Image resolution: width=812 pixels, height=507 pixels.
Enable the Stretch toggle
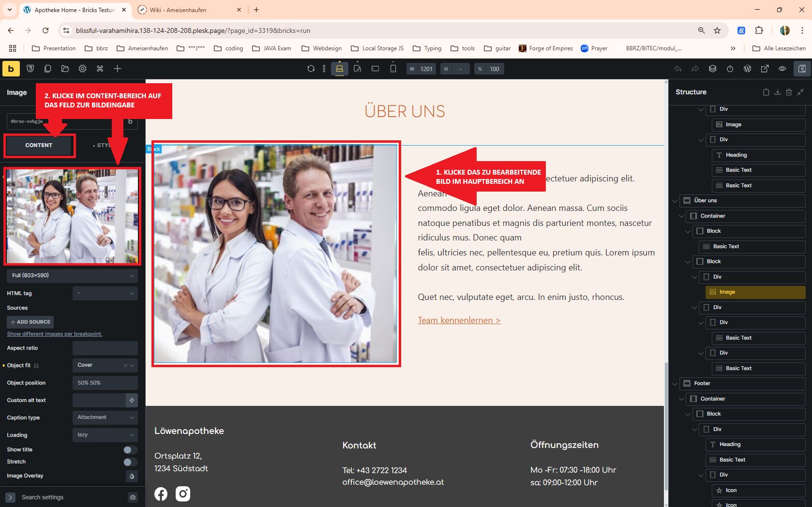click(130, 462)
